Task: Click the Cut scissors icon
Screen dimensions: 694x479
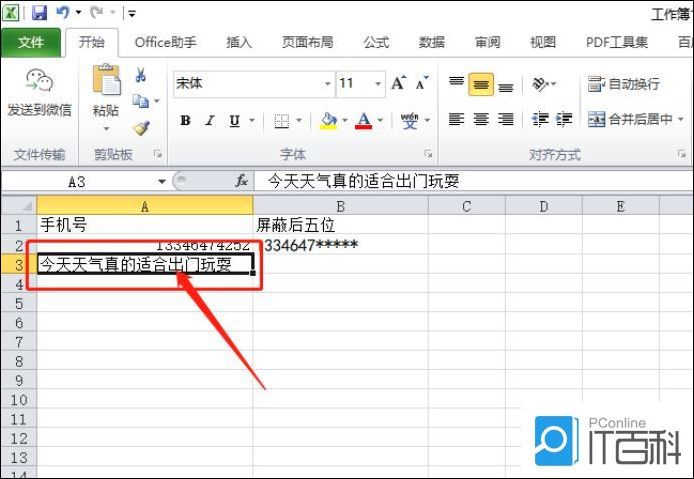Action: (x=140, y=75)
